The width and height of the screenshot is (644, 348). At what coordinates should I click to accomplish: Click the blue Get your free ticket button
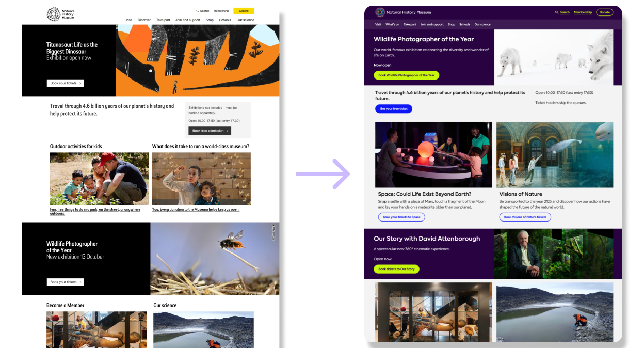[x=394, y=109]
